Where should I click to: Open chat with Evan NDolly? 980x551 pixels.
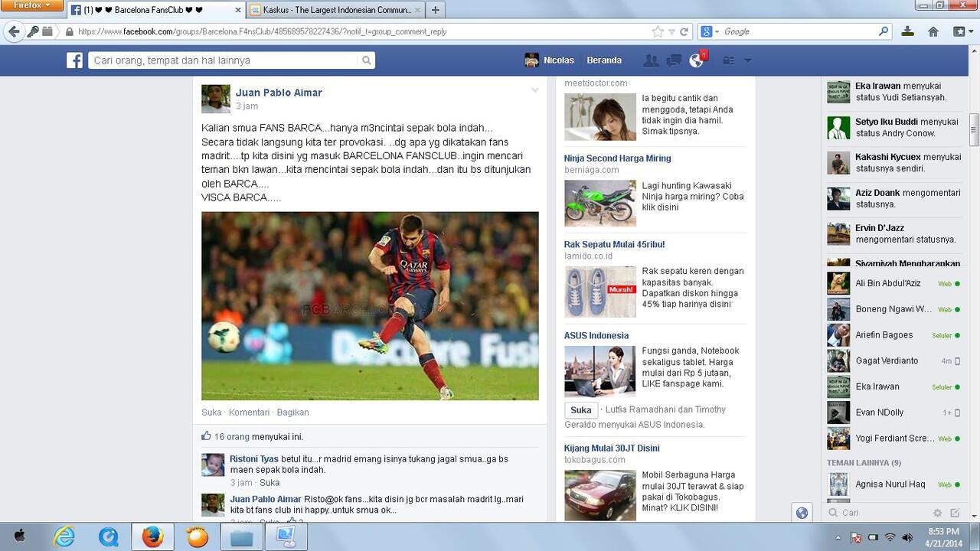pyautogui.click(x=893, y=412)
